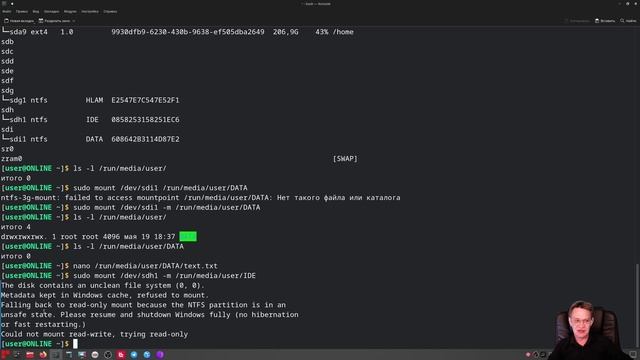
Task: Click the Новая вкладка toolbar button
Action: tap(19, 20)
